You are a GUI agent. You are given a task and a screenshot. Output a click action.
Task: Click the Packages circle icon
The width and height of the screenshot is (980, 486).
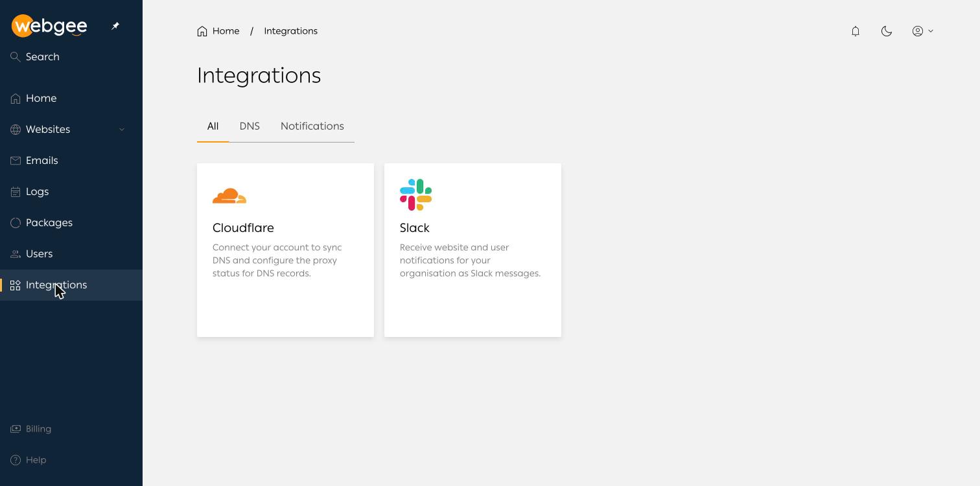(16, 223)
